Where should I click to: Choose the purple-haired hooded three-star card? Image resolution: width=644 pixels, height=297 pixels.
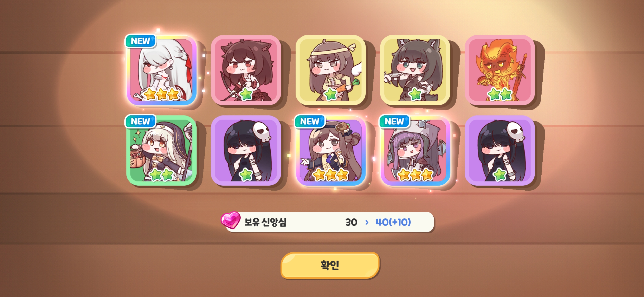415,151
